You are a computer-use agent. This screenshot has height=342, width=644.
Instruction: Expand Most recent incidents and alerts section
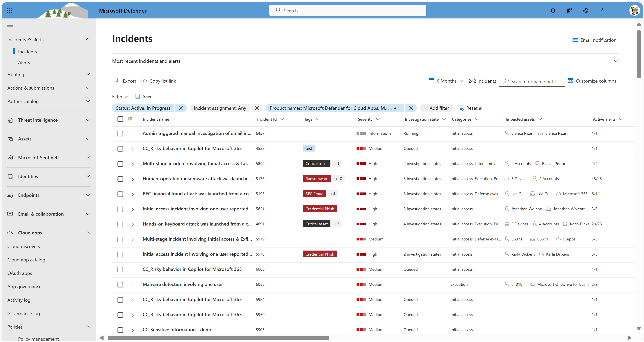tap(616, 61)
